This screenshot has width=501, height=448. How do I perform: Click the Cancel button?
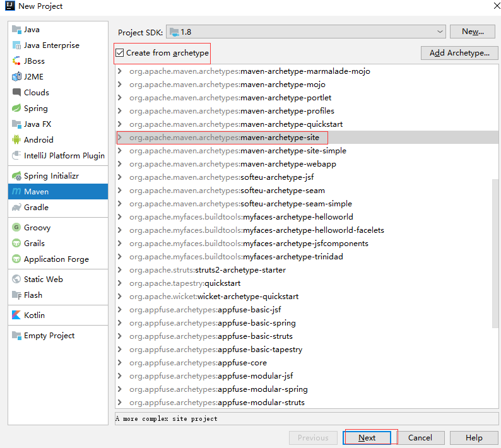point(420,438)
